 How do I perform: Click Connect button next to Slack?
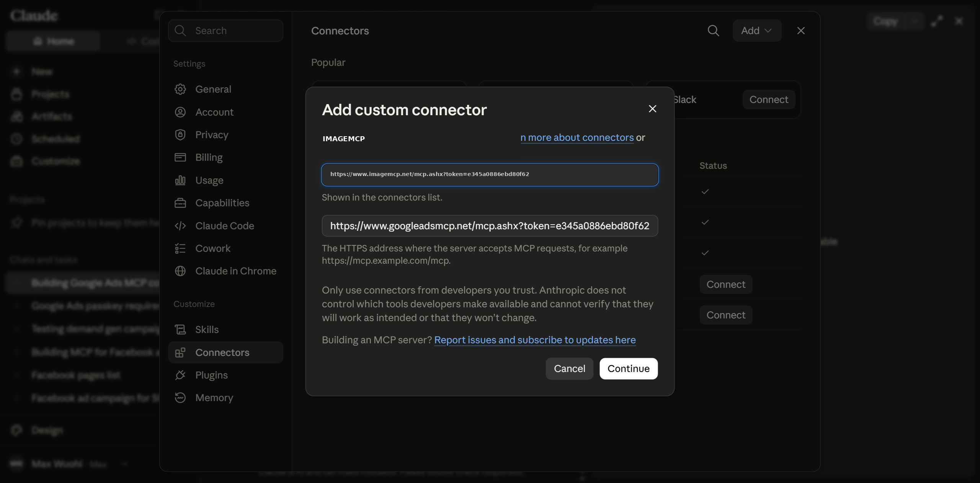point(769,100)
